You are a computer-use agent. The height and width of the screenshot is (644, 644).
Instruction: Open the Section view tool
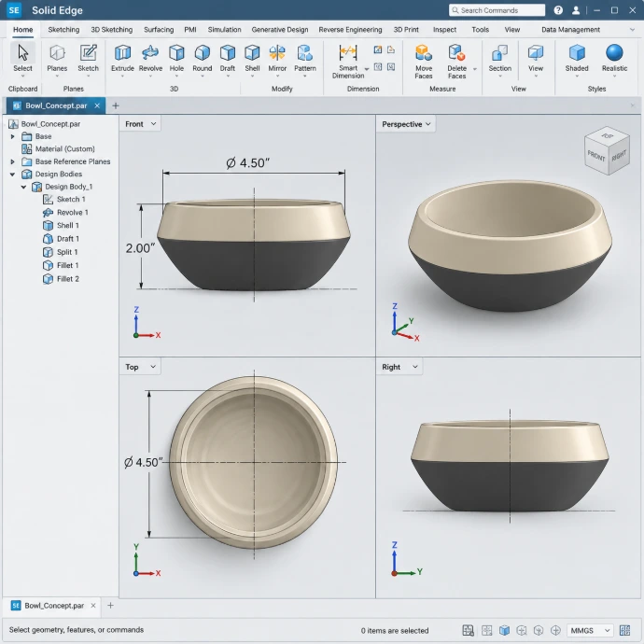pos(500,59)
